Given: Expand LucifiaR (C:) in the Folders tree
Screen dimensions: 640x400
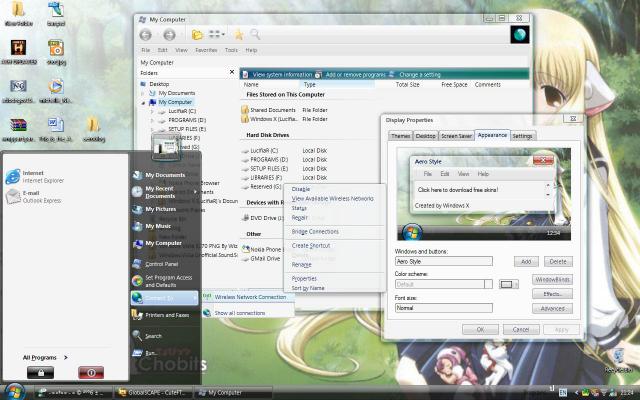Looking at the screenshot, I should 152,111.
